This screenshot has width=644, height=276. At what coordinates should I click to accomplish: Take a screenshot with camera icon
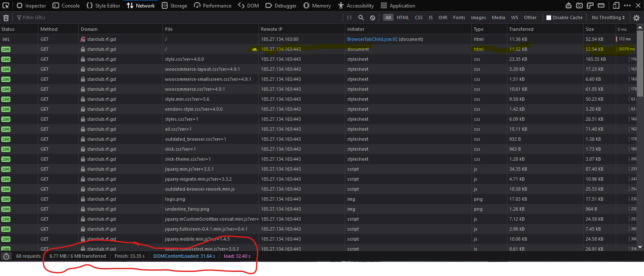click(579, 5)
